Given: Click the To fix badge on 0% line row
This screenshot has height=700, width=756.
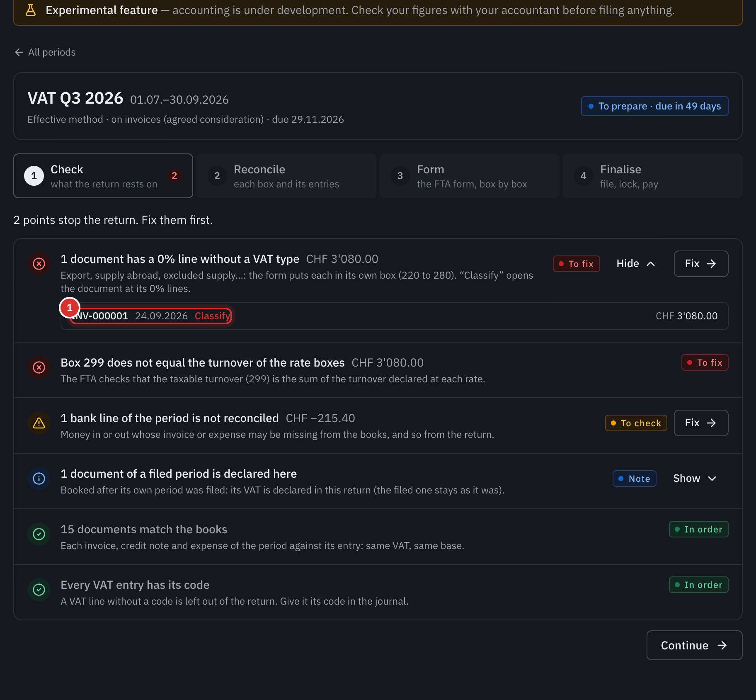Looking at the screenshot, I should click(x=576, y=264).
